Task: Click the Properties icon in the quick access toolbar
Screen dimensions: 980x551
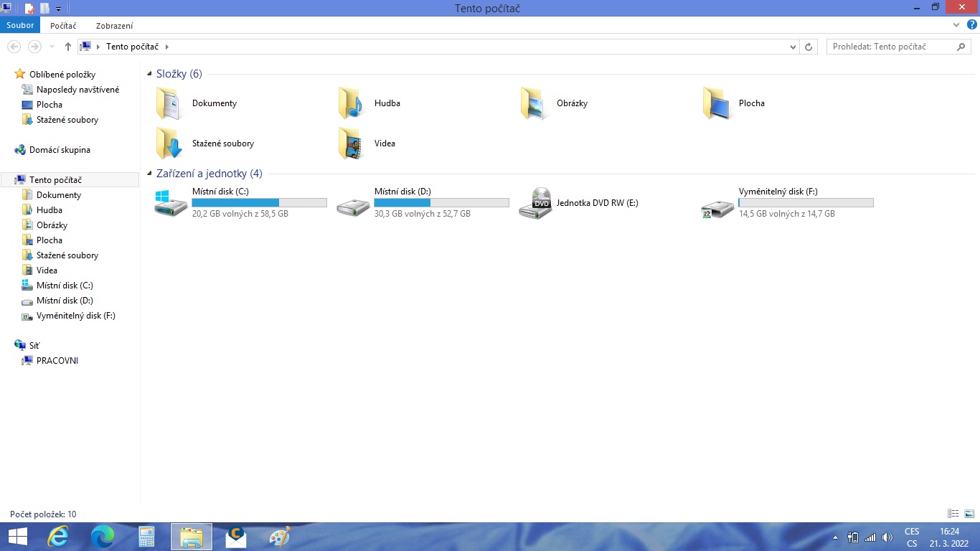Action: pyautogui.click(x=29, y=8)
